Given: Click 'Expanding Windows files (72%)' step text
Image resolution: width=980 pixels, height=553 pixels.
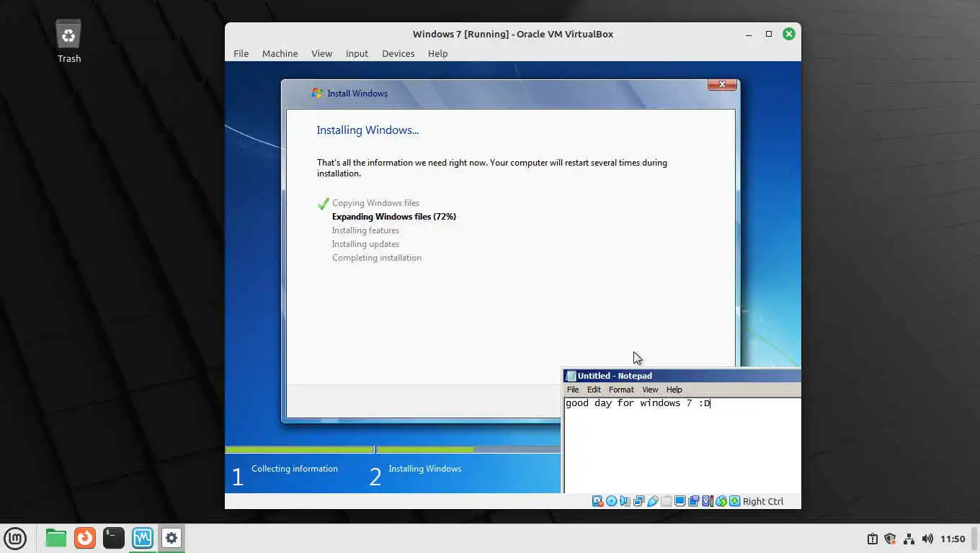Looking at the screenshot, I should [394, 217].
